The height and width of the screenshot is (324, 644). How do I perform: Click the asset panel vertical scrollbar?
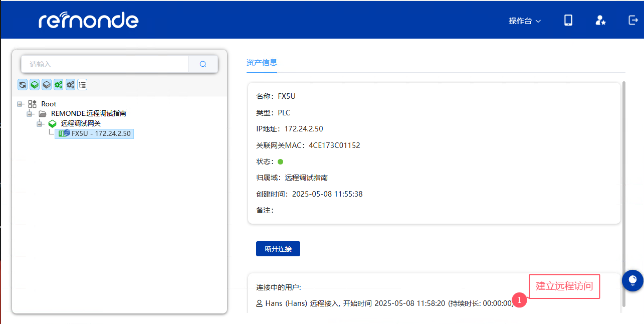(623, 193)
